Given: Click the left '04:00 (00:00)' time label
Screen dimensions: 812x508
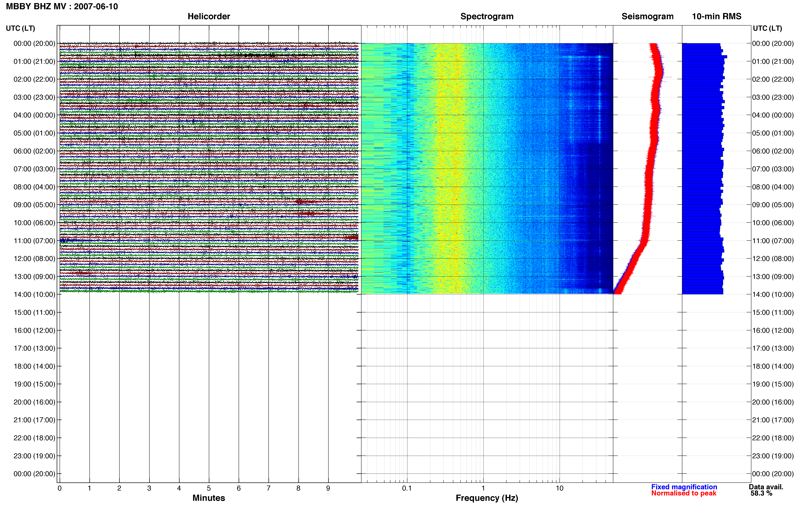Looking at the screenshot, I should pos(34,115).
